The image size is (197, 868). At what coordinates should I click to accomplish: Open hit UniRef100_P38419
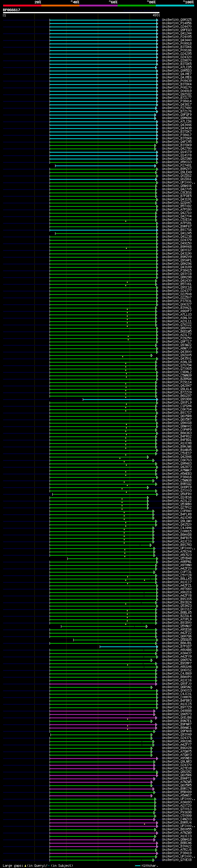[x=177, y=853]
